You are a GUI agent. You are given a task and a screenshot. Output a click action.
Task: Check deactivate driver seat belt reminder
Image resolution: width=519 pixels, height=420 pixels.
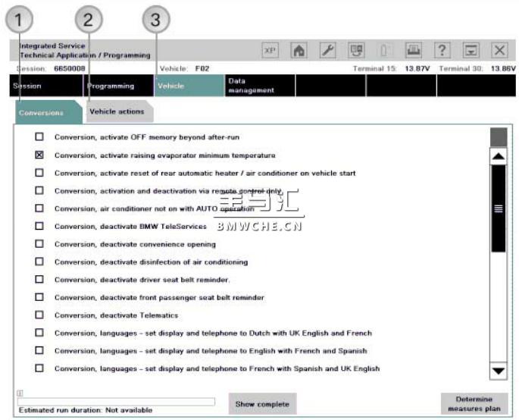click(x=39, y=280)
